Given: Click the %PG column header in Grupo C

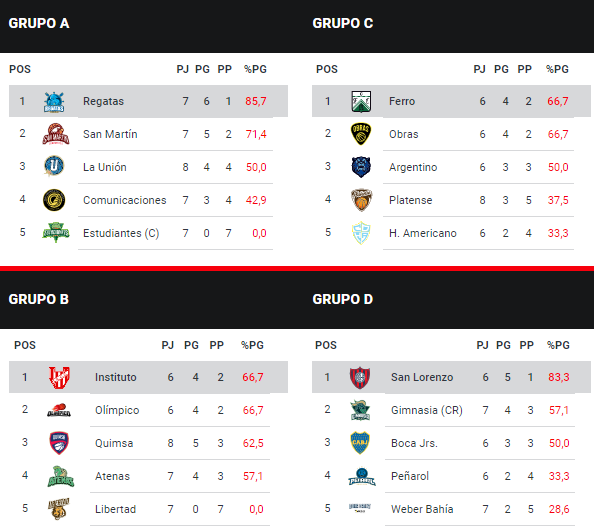Looking at the screenshot, I should [x=557, y=69].
